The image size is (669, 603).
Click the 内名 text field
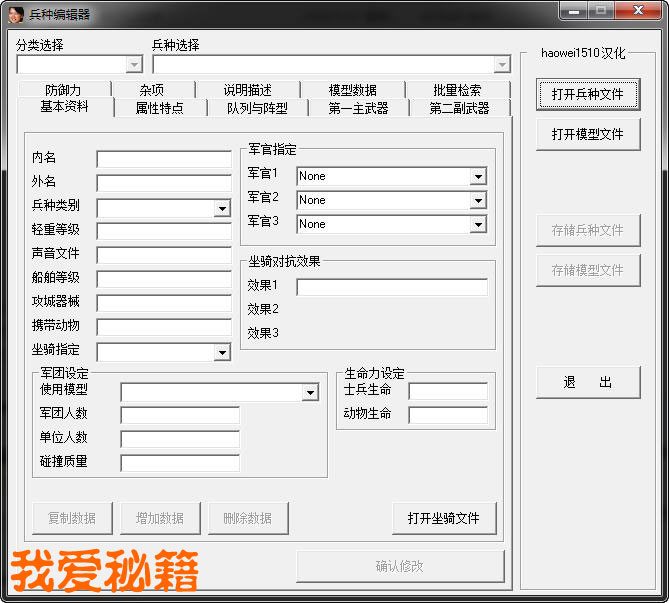164,159
